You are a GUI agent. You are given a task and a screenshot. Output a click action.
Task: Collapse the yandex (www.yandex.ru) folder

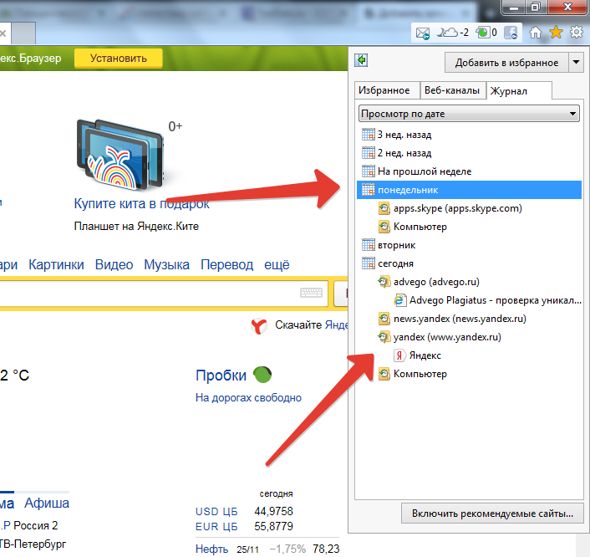point(439,337)
